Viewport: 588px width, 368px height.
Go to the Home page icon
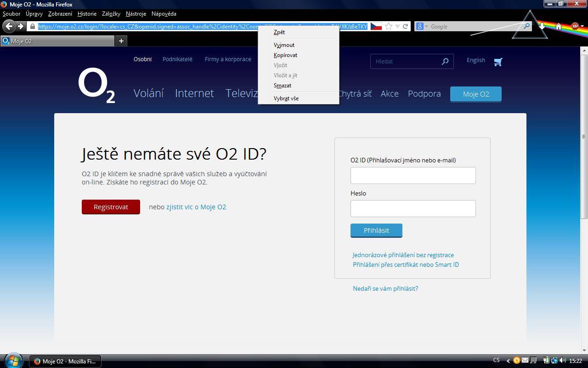coord(559,26)
